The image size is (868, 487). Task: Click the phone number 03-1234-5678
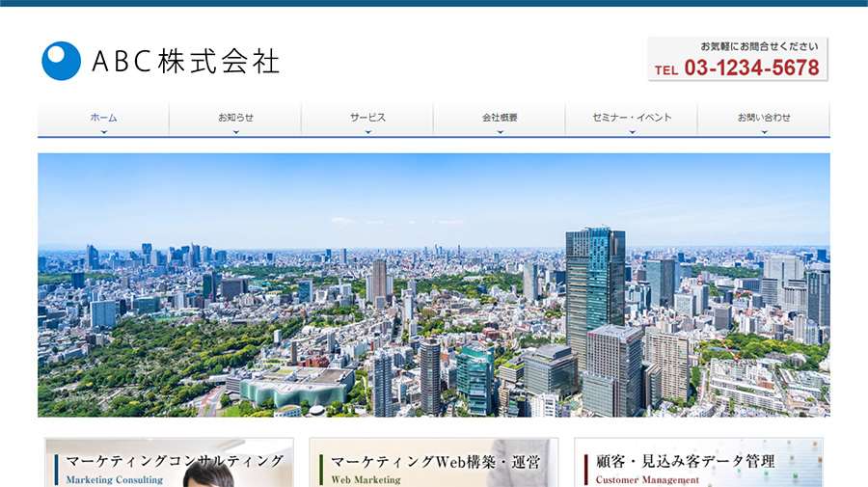751,68
